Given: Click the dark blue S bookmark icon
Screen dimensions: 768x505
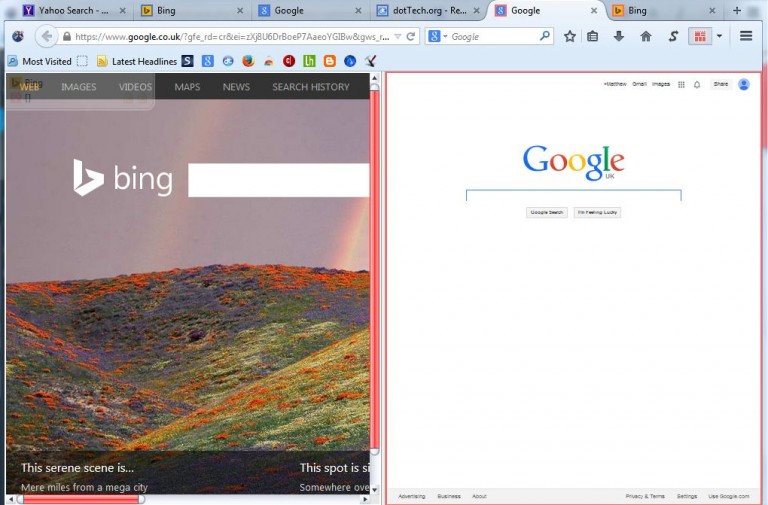Looking at the screenshot, I should (x=188, y=61).
